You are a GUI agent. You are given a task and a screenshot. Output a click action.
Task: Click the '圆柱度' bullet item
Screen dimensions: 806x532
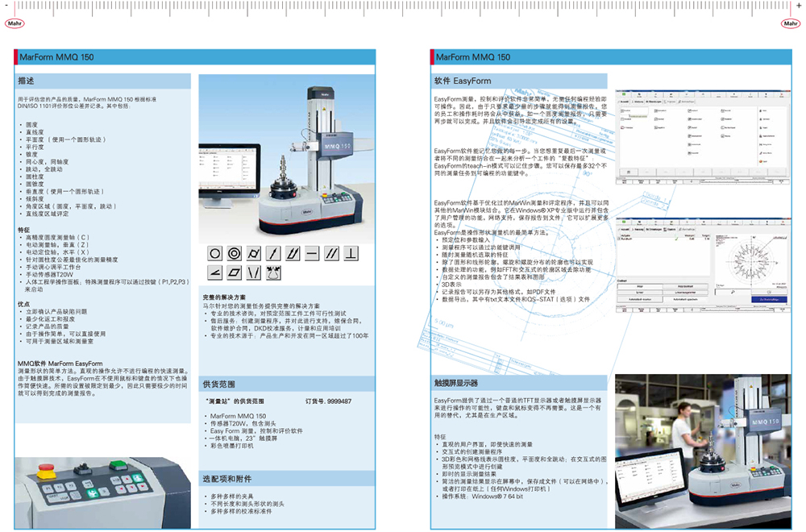coord(35,177)
